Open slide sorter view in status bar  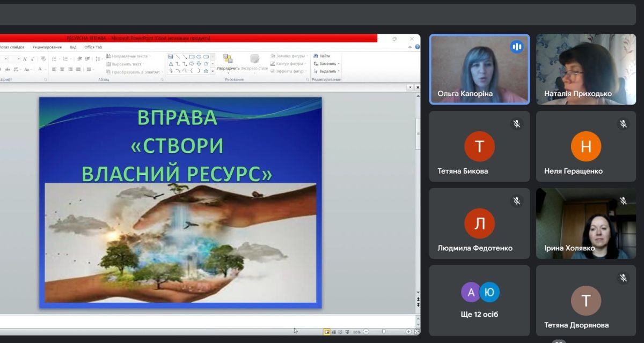click(333, 332)
